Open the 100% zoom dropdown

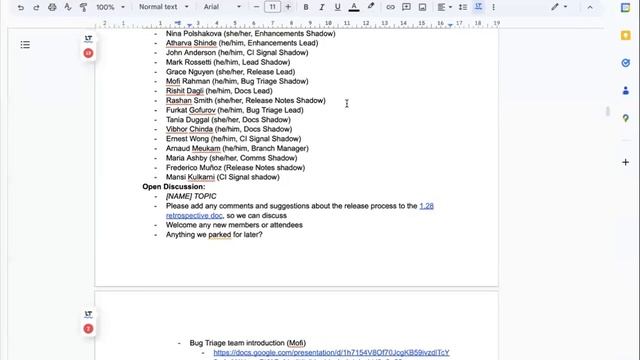[x=111, y=7]
